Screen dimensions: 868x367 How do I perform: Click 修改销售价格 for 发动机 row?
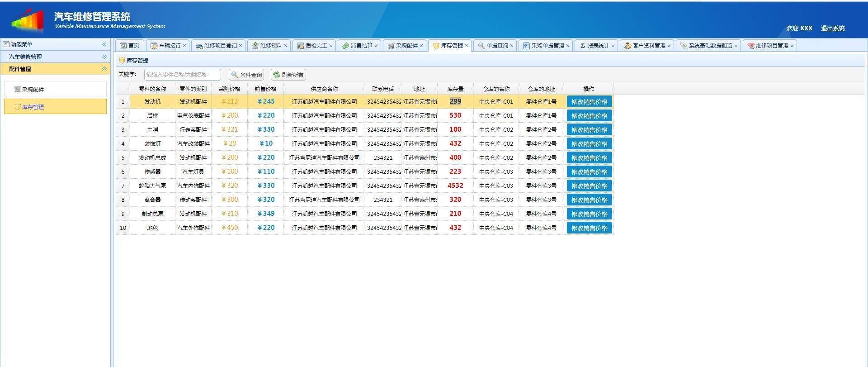(x=589, y=102)
